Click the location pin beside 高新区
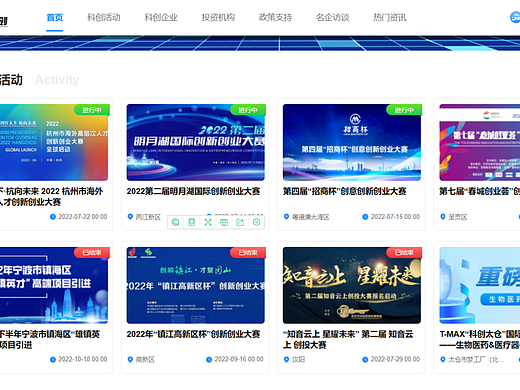Screen dimensions: 520x390 click(130, 359)
